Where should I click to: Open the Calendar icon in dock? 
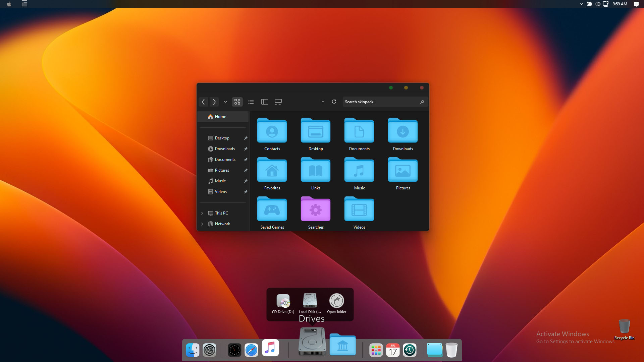point(393,350)
